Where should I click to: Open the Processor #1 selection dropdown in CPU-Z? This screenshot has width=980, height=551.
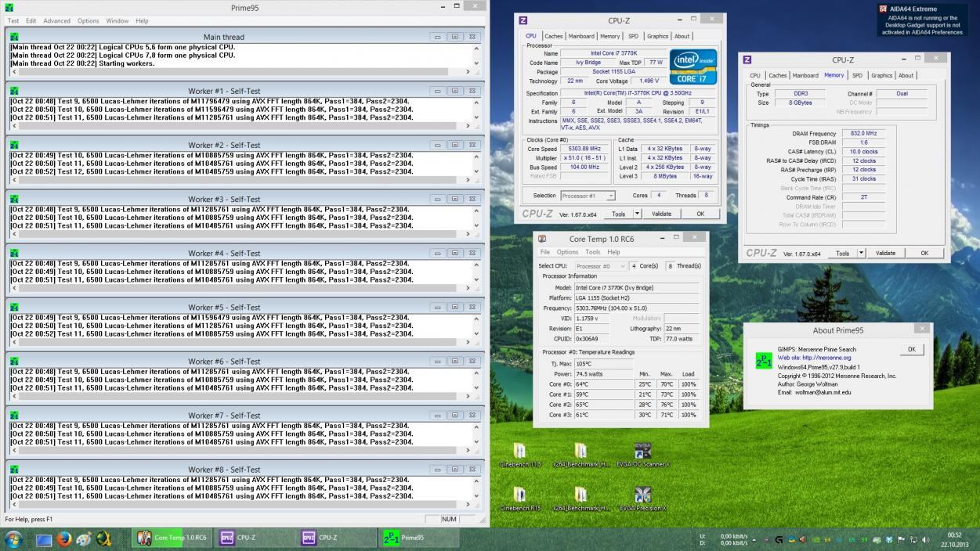(x=588, y=196)
